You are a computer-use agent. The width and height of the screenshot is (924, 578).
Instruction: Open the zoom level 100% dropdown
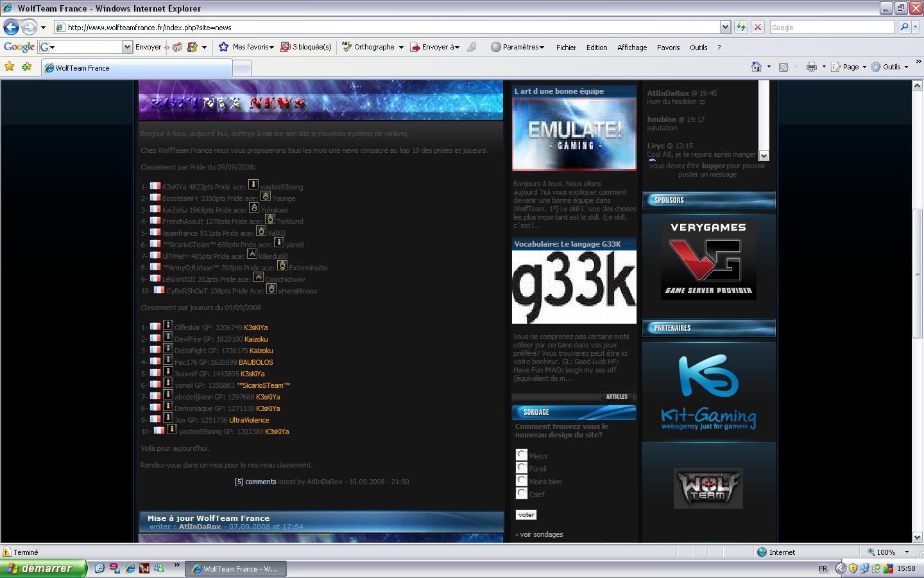pos(907,552)
